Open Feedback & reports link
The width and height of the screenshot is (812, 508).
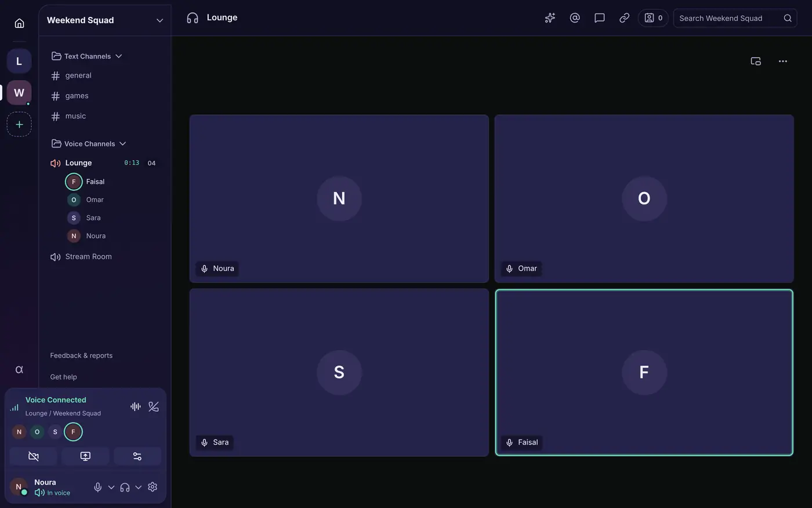(x=81, y=355)
